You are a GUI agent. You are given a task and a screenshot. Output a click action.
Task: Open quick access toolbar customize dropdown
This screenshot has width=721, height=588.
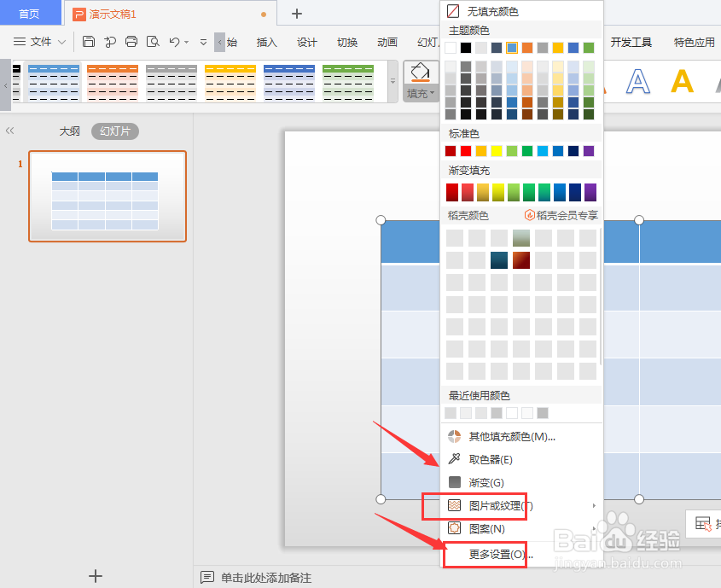tap(203, 43)
